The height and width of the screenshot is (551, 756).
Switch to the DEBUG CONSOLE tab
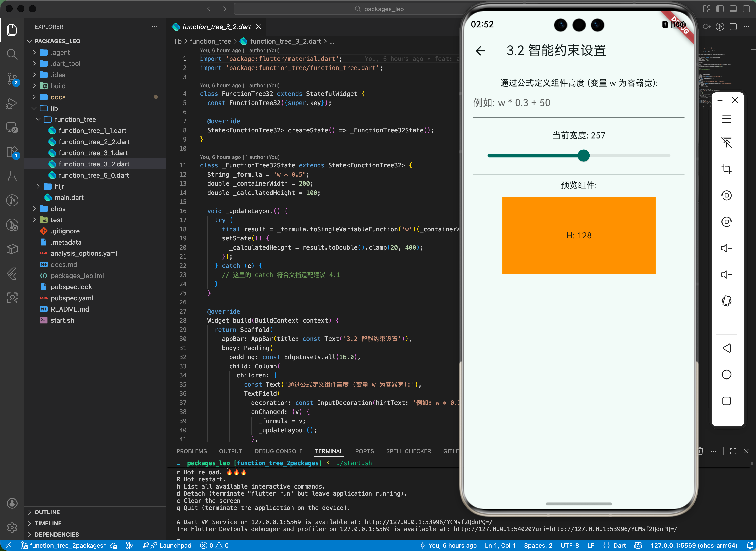coord(279,451)
